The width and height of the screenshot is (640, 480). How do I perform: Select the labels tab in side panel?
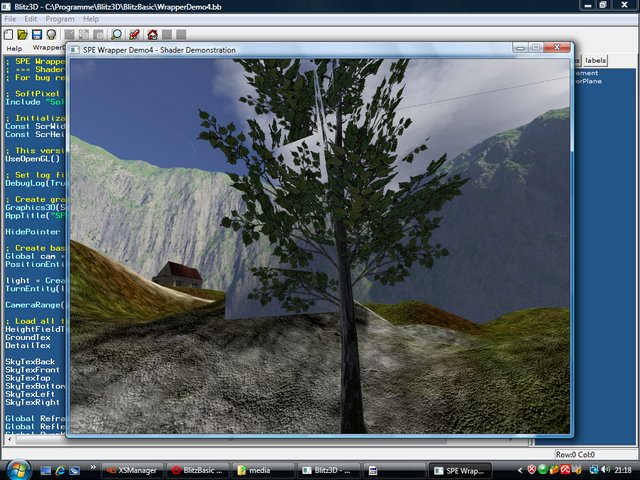coord(596,61)
